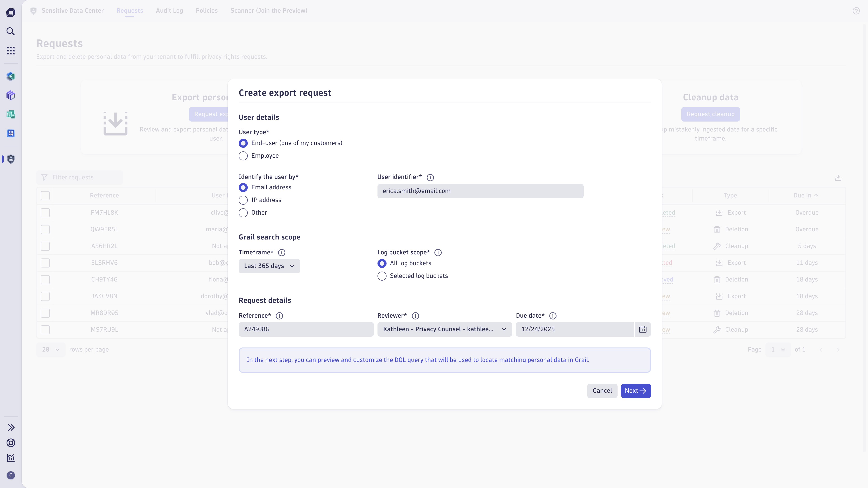The height and width of the screenshot is (488, 868).
Task: Click the help icon in the top-right corner
Action: [856, 10]
